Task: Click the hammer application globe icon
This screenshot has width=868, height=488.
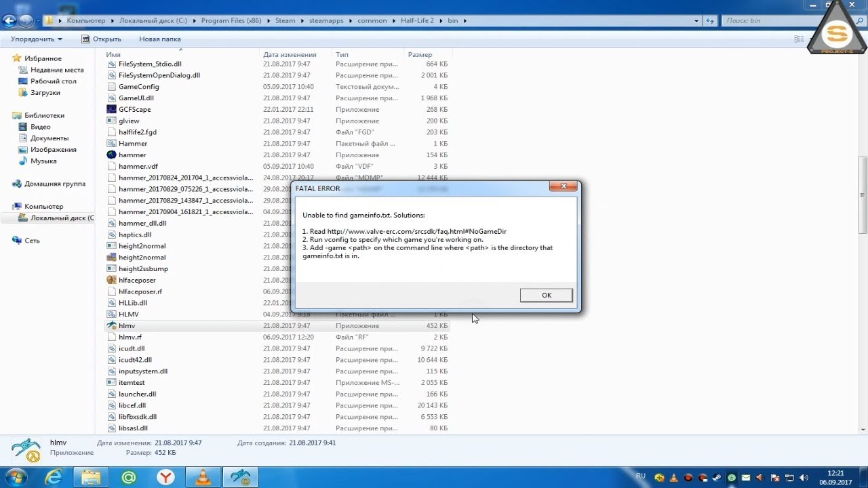Action: (112, 155)
